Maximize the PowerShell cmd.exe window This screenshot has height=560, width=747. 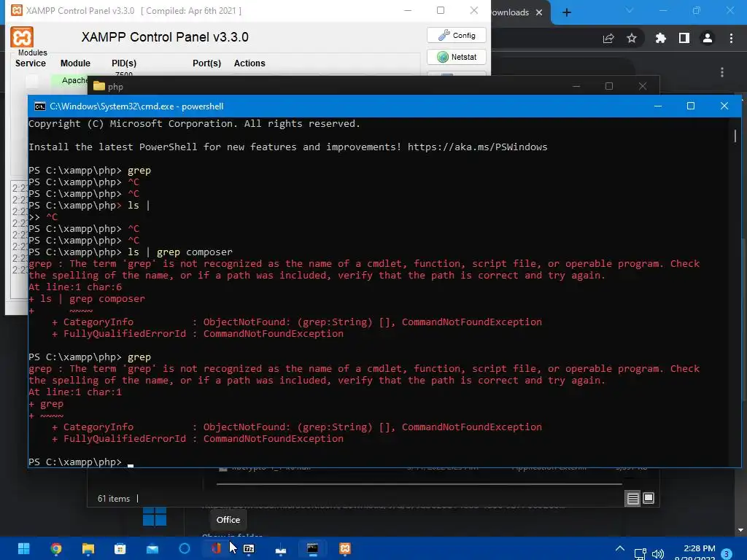691,106
